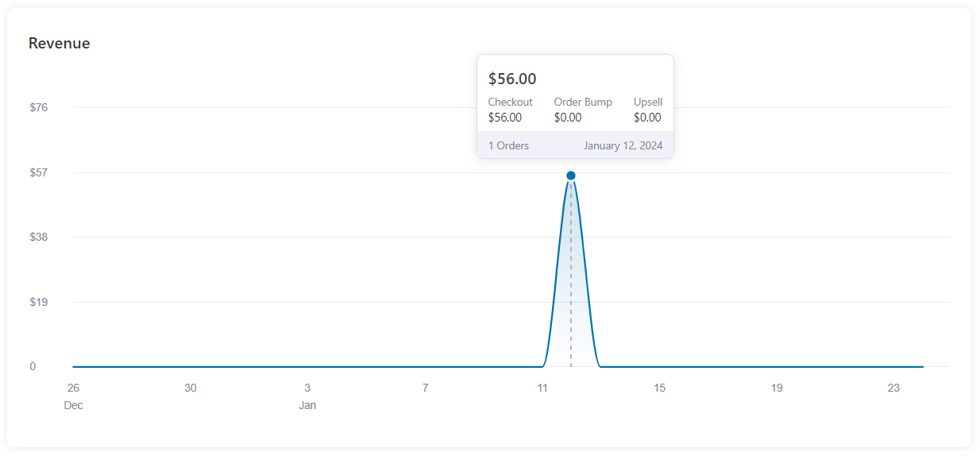Image resolution: width=980 pixels, height=456 pixels.
Task: Click the 1 Orders text in tooltip
Action: [508, 145]
